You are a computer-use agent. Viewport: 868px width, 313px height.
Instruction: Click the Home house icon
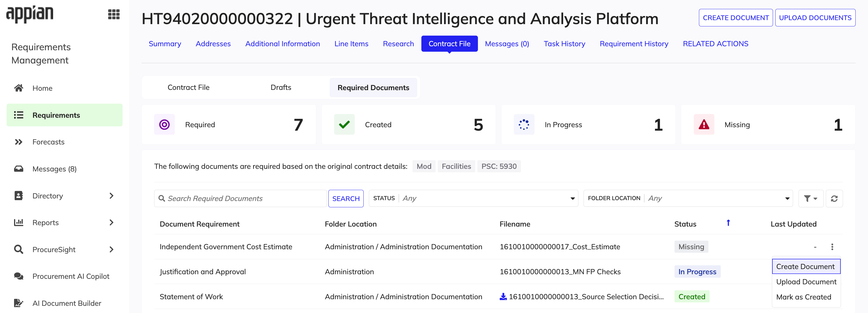(19, 88)
